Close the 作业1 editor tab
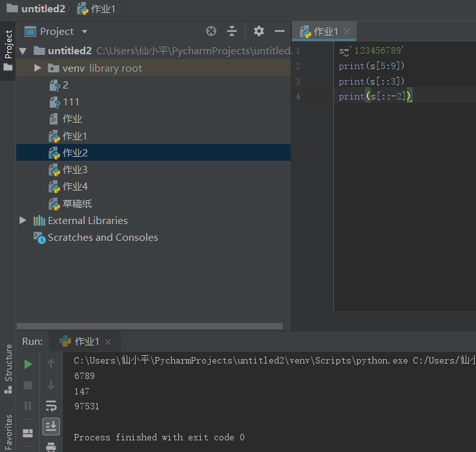Viewport: 476px width, 452px height. click(x=347, y=31)
